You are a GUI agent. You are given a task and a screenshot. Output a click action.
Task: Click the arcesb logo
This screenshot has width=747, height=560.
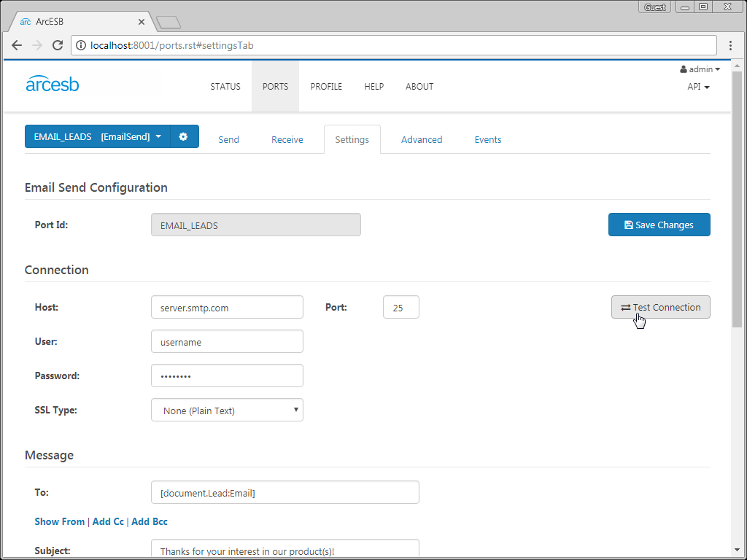[x=53, y=85]
